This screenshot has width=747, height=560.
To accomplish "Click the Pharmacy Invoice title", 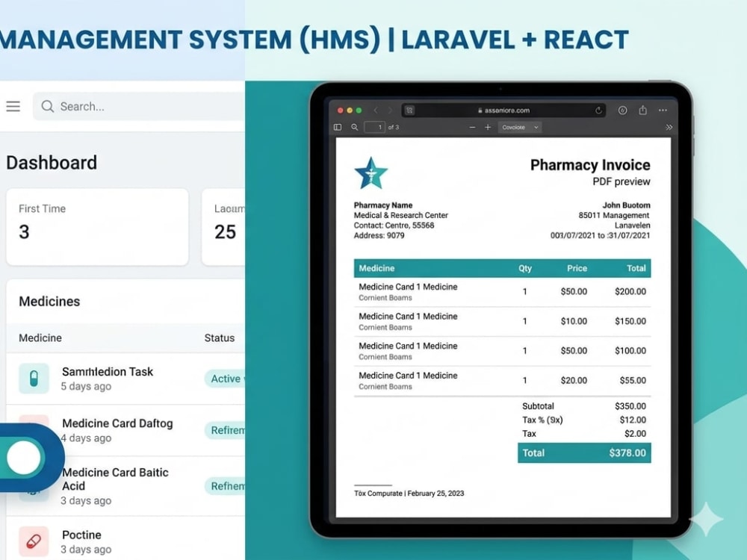I will pos(590,165).
